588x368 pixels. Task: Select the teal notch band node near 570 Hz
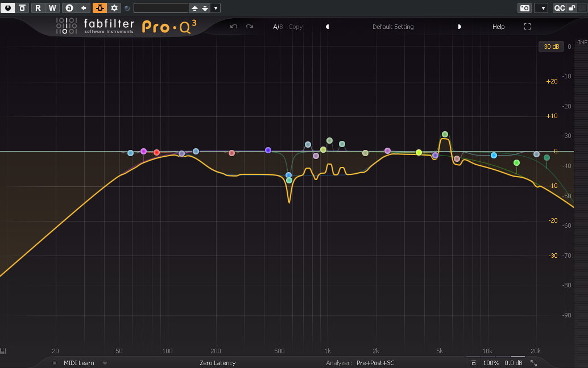click(289, 180)
